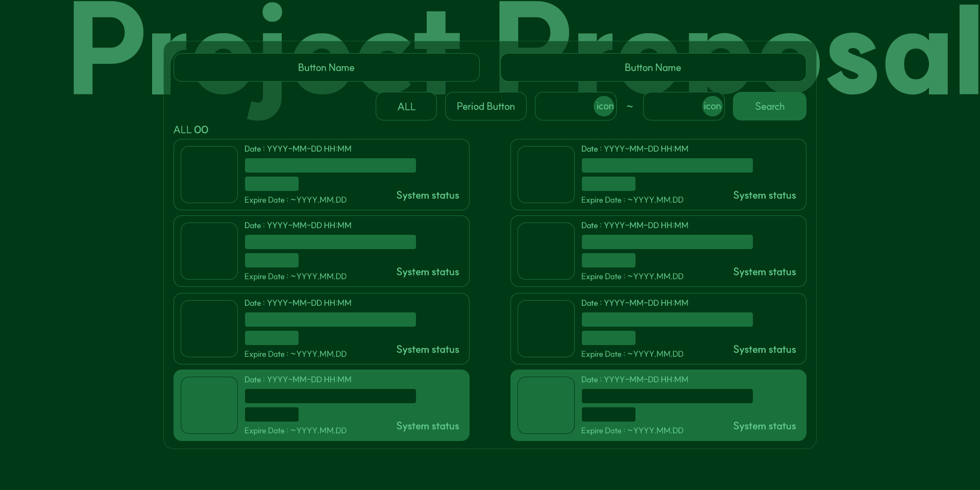The image size is (980, 490).
Task: Click the thumbnail in the highlighted bottom-left card
Action: [209, 405]
